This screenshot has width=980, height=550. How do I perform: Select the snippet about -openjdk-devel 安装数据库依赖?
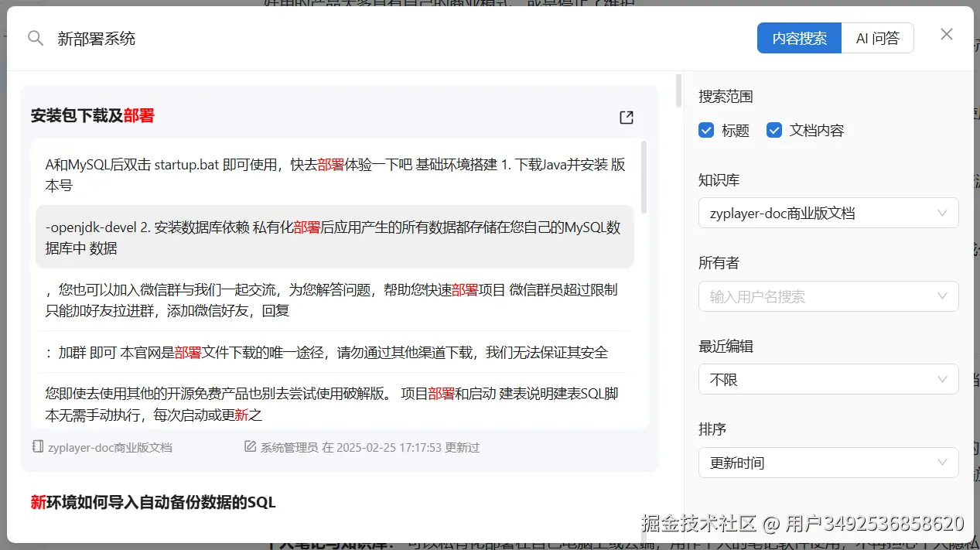335,237
